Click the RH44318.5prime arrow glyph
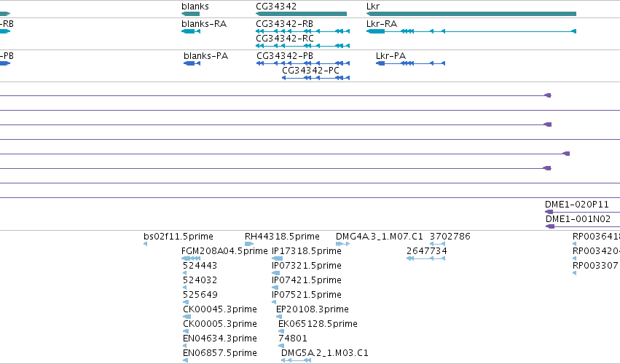Viewport: 620px width, 364px height. (x=249, y=244)
